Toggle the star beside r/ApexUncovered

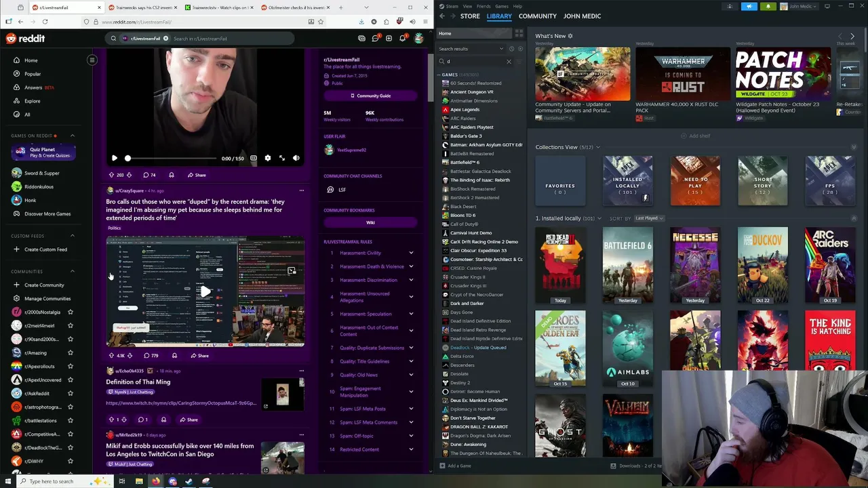coord(70,380)
